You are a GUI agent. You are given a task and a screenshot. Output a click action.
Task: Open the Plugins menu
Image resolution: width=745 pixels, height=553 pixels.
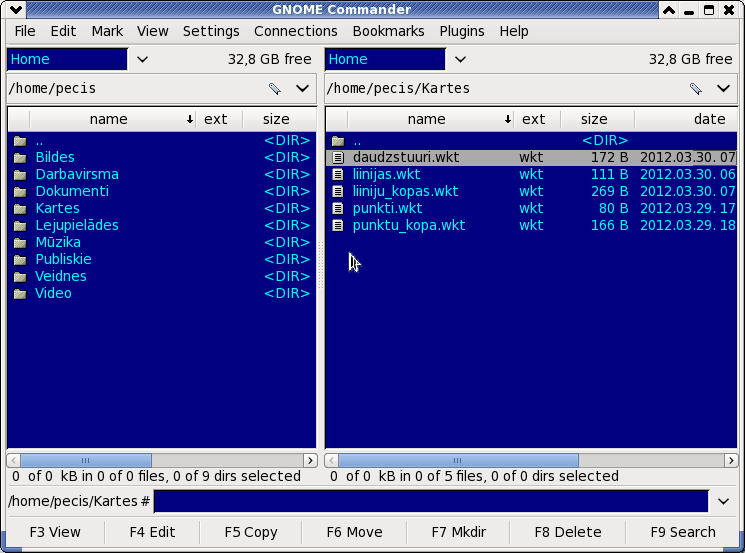[x=462, y=31]
